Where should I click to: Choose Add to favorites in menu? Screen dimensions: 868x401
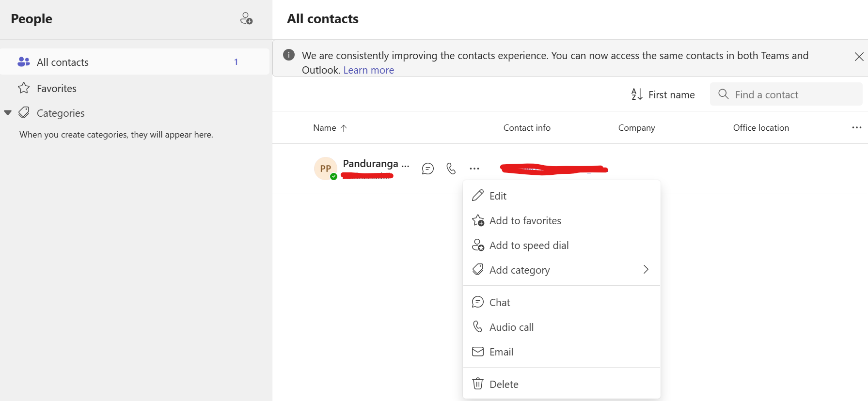click(525, 221)
